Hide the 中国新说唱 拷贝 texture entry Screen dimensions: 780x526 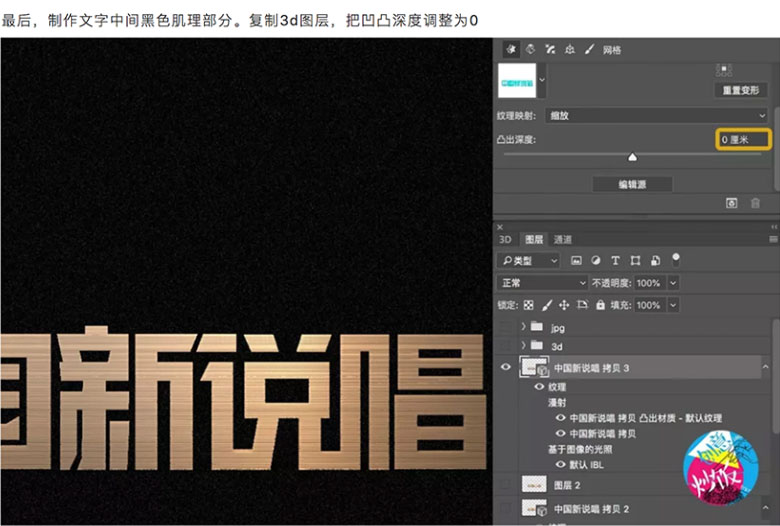561,433
